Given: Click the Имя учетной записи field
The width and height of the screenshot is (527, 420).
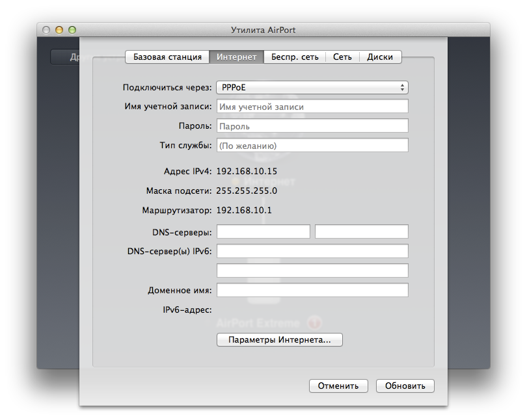Looking at the screenshot, I should 312,107.
